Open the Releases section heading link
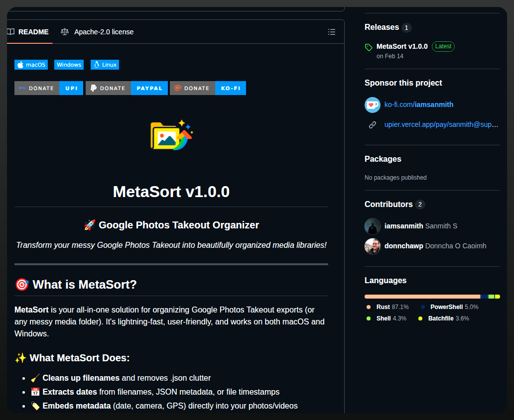 (x=382, y=27)
